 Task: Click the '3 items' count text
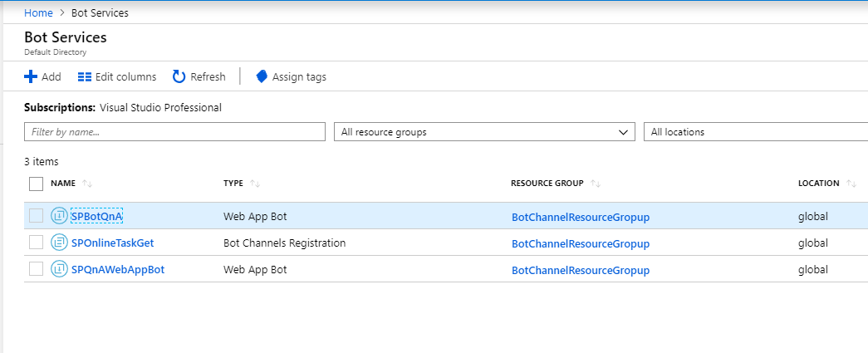point(42,162)
